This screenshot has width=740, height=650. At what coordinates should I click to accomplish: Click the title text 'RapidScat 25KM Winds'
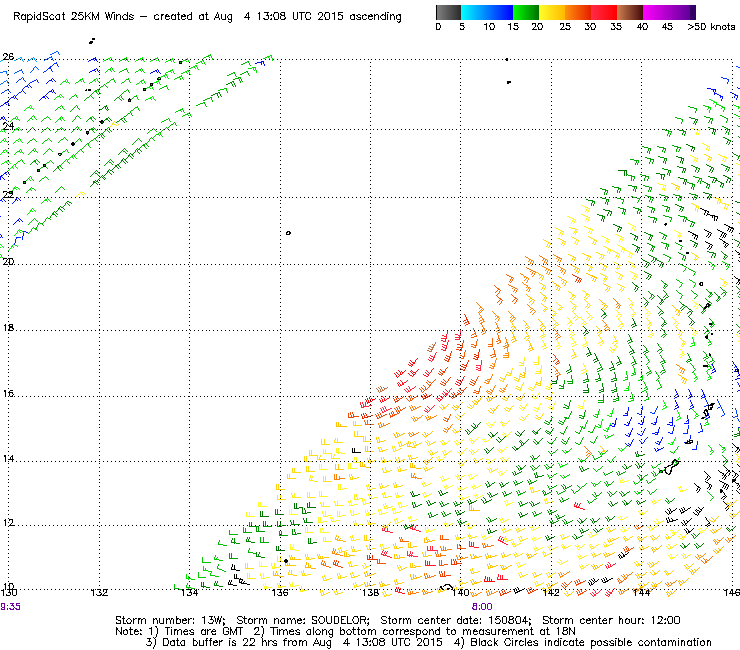(74, 17)
